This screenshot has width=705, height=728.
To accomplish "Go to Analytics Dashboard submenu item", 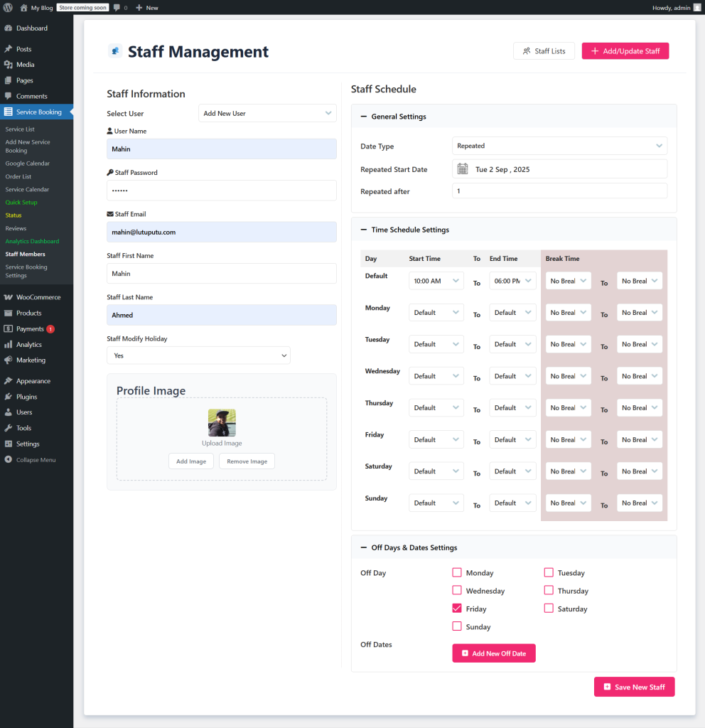I will pyautogui.click(x=32, y=242).
